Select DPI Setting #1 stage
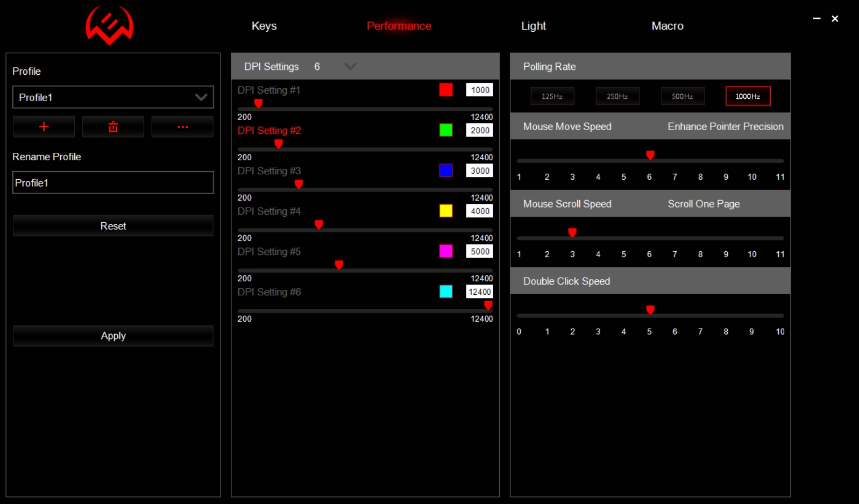The width and height of the screenshot is (859, 504). 269,90
